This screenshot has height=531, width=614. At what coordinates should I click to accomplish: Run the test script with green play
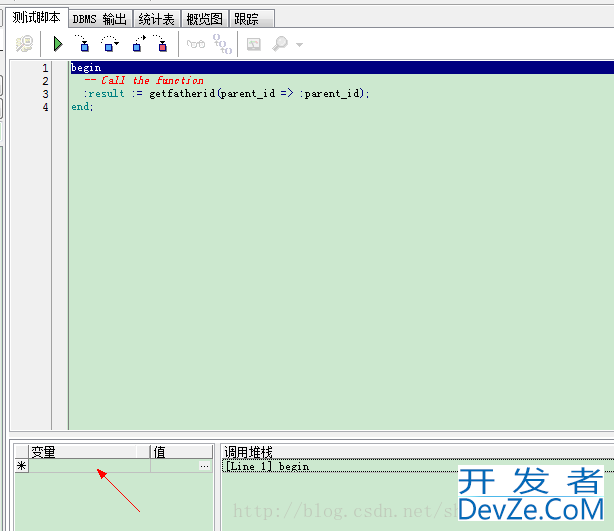tap(58, 44)
